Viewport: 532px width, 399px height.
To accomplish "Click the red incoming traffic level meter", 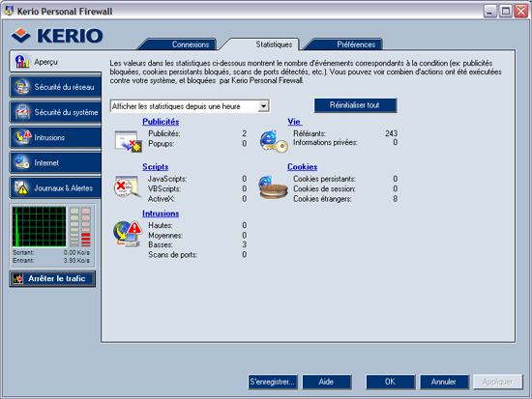I will [86, 227].
